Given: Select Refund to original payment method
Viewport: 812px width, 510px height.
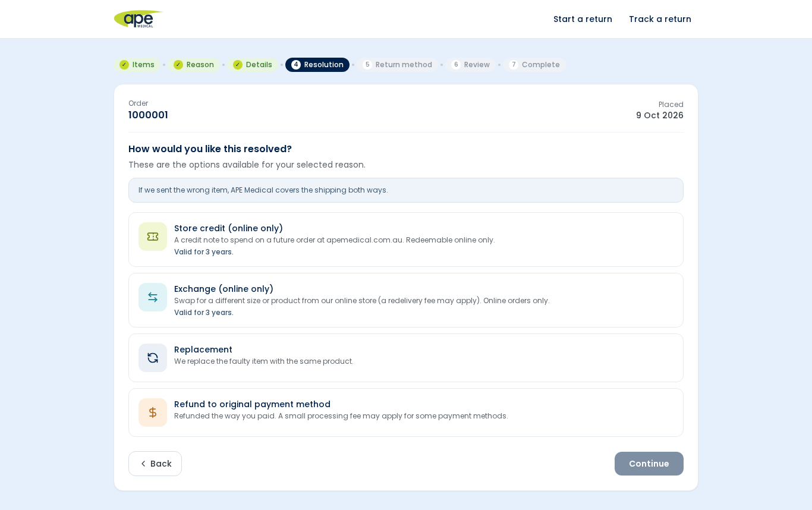Looking at the screenshot, I should coord(406,413).
